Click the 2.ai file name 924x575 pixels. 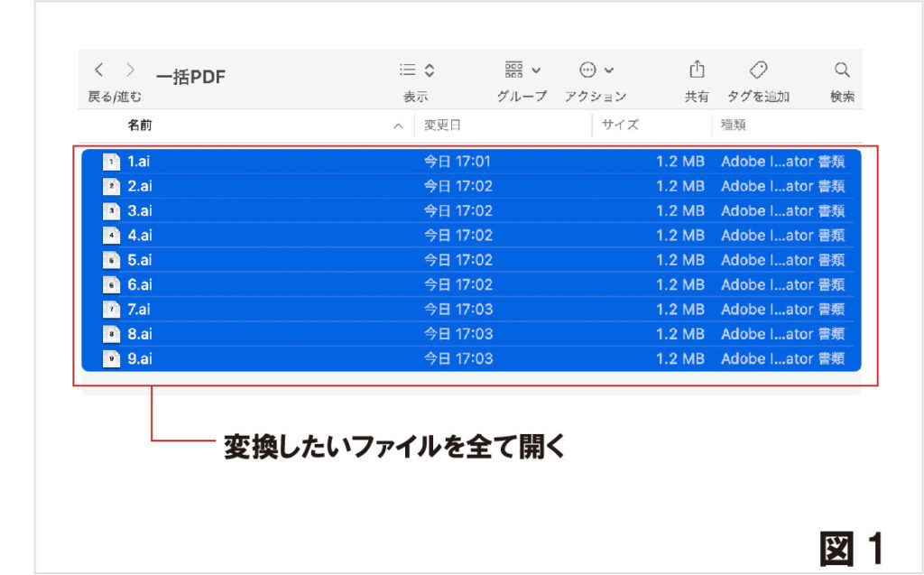[x=140, y=187]
